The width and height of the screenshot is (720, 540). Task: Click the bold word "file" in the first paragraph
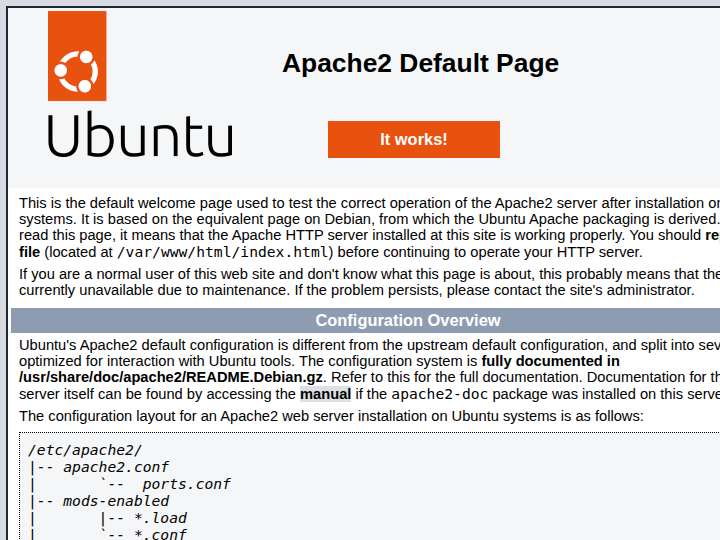tap(30, 252)
